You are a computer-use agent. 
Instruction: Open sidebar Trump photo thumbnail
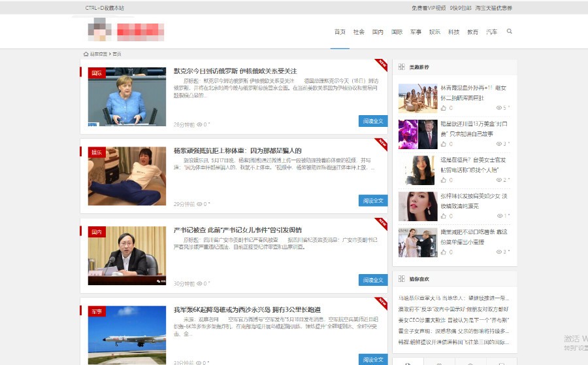click(417, 135)
